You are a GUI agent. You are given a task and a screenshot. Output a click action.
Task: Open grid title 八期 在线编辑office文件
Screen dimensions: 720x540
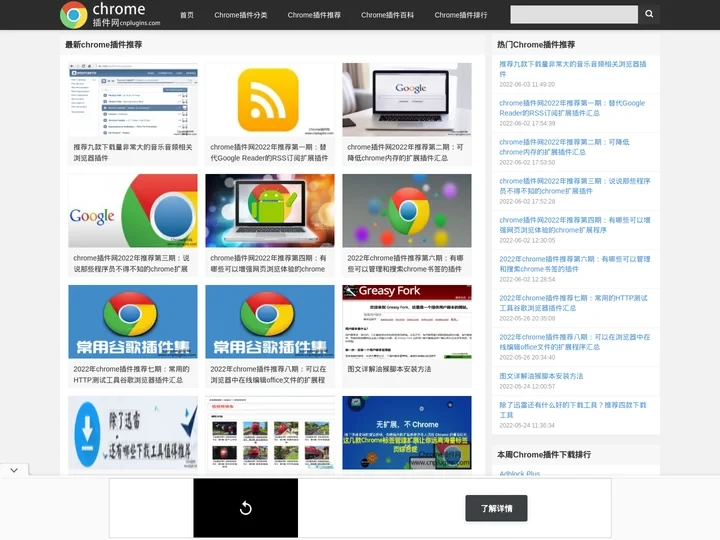[268, 375]
